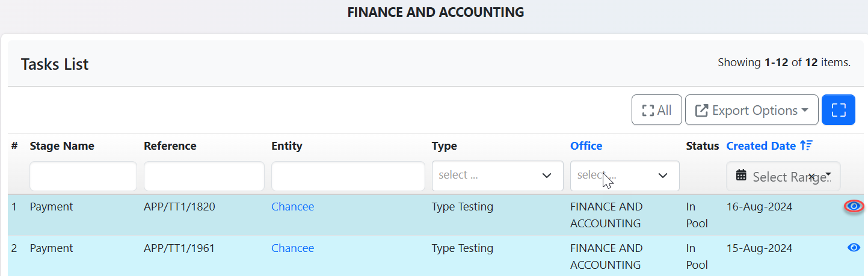Open the Export Options dropdown

click(751, 110)
